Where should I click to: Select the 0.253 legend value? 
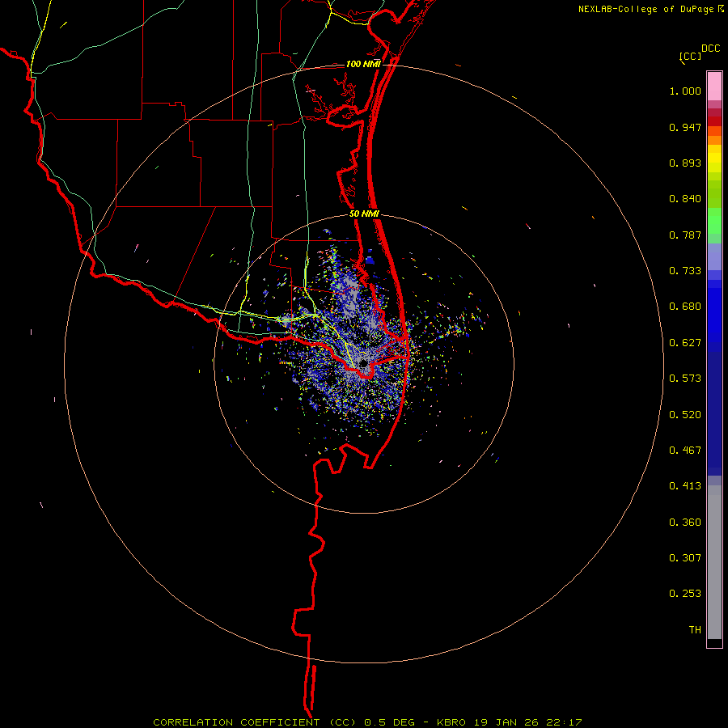pyautogui.click(x=685, y=594)
